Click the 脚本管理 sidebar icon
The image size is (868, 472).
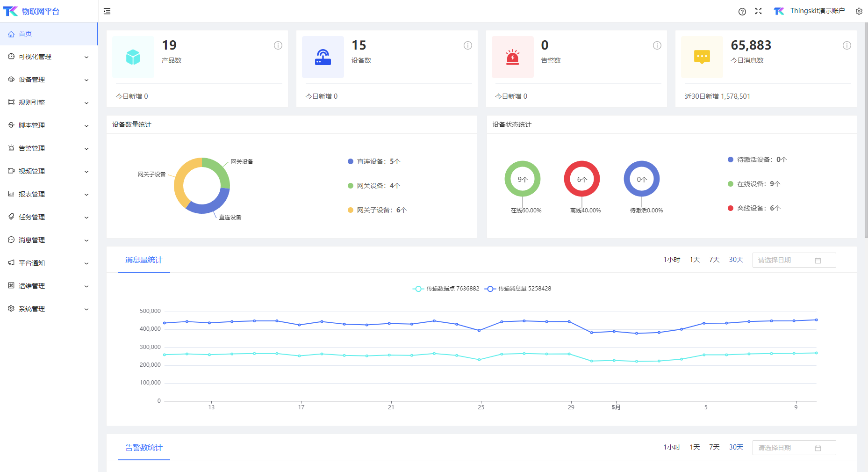[x=11, y=125]
